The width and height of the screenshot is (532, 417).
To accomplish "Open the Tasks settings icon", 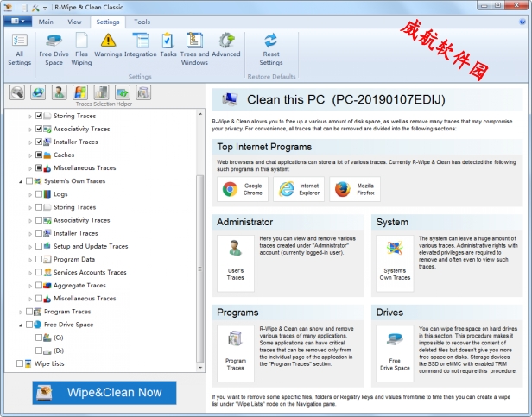I will click(168, 48).
